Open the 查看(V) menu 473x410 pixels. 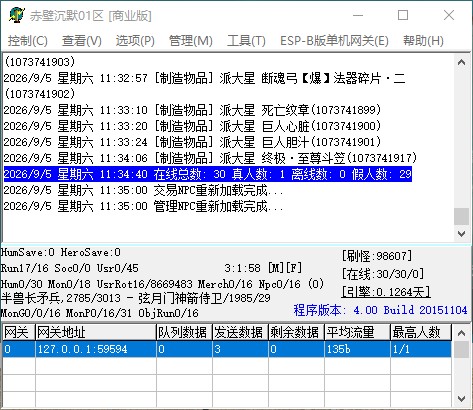click(82, 41)
